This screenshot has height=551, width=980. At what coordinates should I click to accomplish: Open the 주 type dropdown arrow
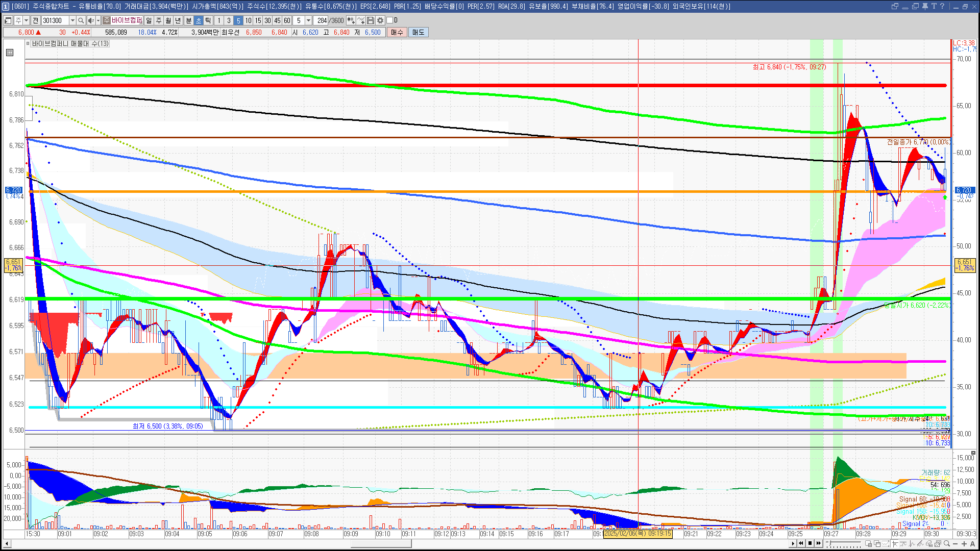click(26, 20)
